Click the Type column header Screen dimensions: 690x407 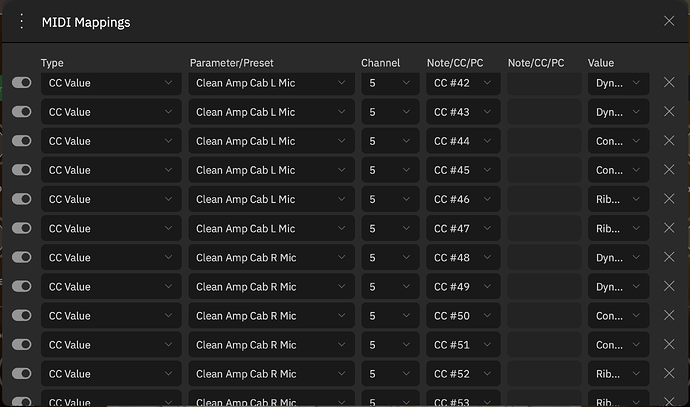(x=52, y=63)
